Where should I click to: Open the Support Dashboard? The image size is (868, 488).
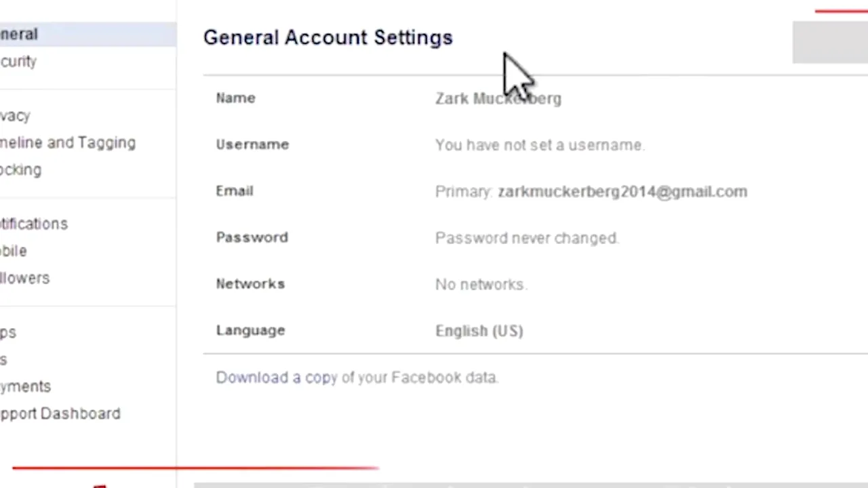click(x=60, y=414)
